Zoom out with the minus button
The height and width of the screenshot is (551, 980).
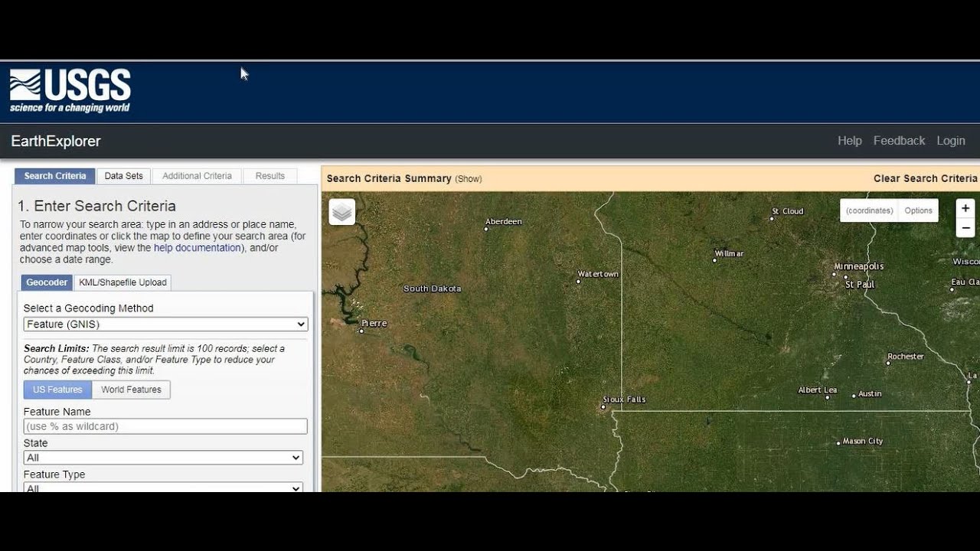coord(965,227)
